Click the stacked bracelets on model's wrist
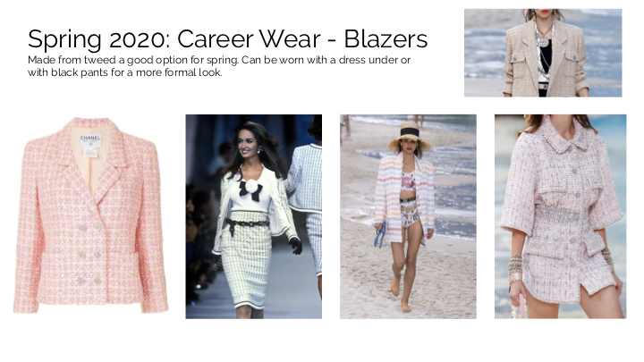The width and height of the screenshot is (644, 362). (515, 269)
